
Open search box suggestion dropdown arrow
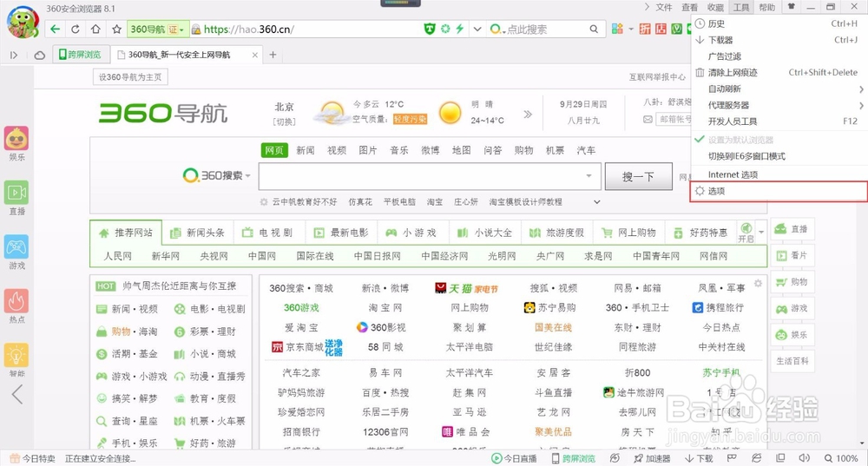(x=589, y=176)
